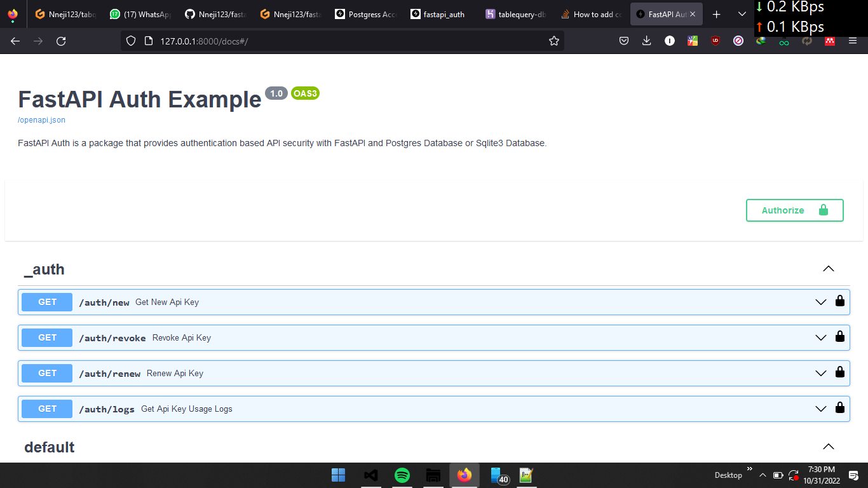Expand the /auth/new endpoint chevron
Viewport: 868px width, 488px height.
[821, 302]
